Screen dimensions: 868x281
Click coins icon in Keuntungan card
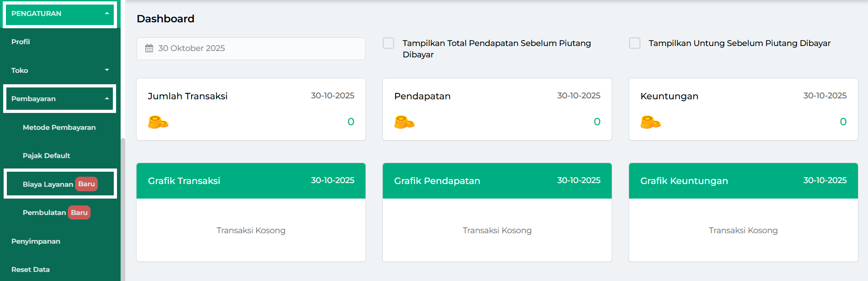point(650,122)
